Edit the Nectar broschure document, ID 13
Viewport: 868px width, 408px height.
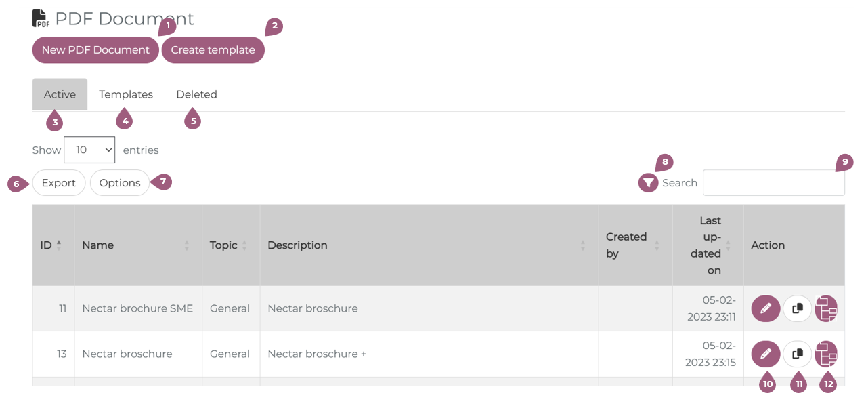point(765,354)
